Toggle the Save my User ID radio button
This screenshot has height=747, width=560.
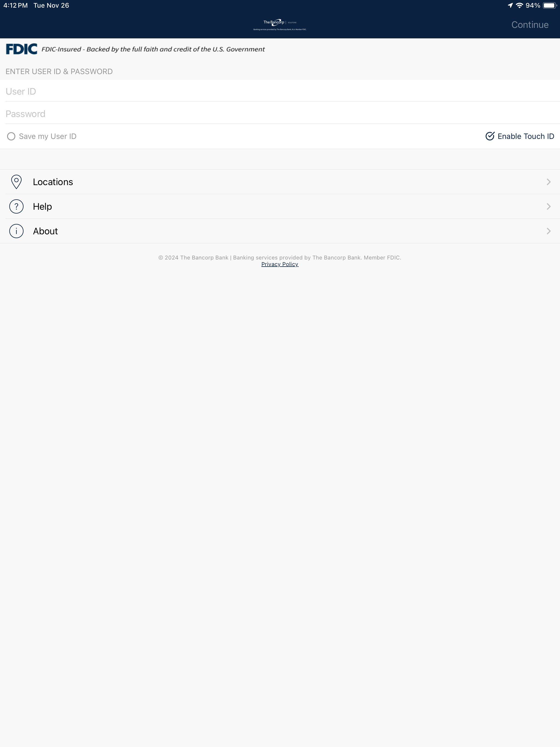(x=11, y=136)
